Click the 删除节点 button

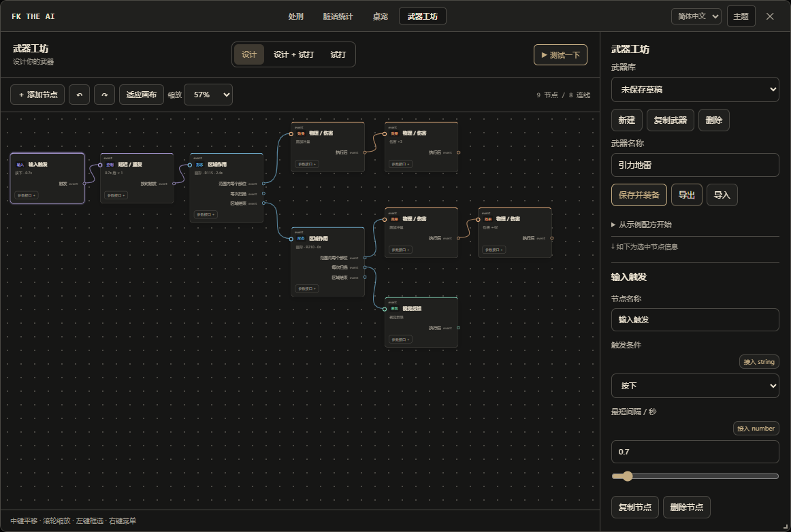(687, 508)
